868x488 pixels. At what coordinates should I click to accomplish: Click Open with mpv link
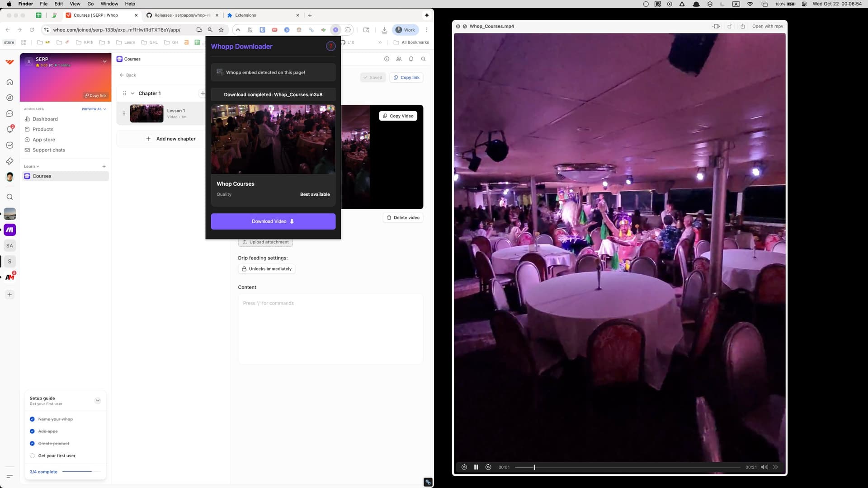pos(767,26)
